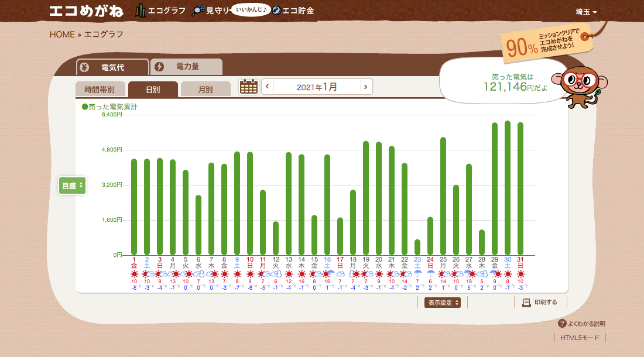Go to next month arrow
The height and width of the screenshot is (357, 644).
click(366, 87)
